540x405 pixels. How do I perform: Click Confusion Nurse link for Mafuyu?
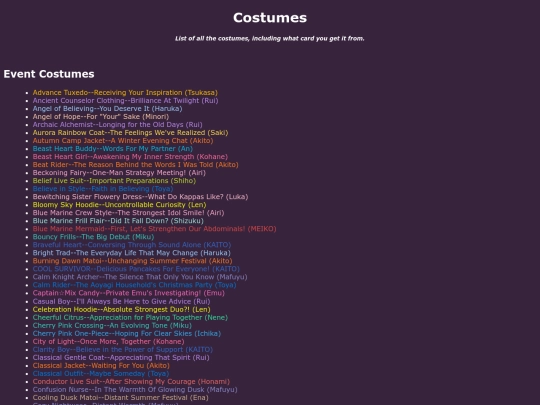135,390
